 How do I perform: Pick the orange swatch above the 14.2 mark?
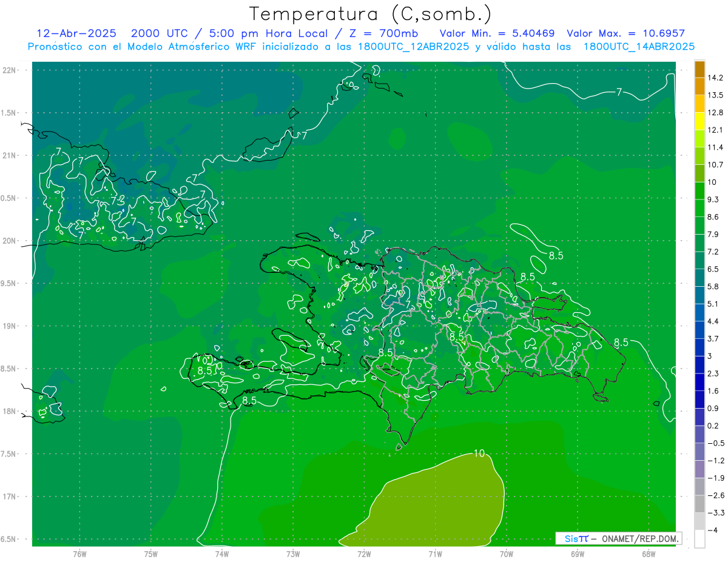point(699,69)
